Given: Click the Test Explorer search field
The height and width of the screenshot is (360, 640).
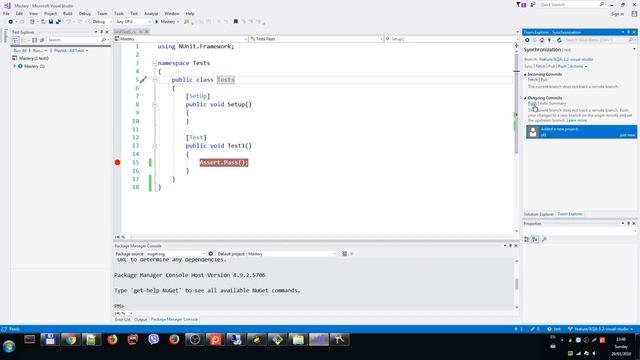Looking at the screenshot, I should click(77, 40).
